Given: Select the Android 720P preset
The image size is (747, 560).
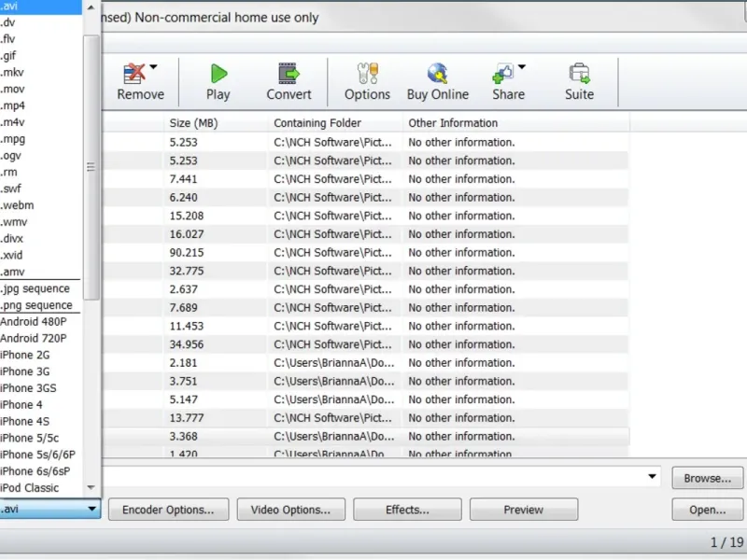Looking at the screenshot, I should point(41,339).
